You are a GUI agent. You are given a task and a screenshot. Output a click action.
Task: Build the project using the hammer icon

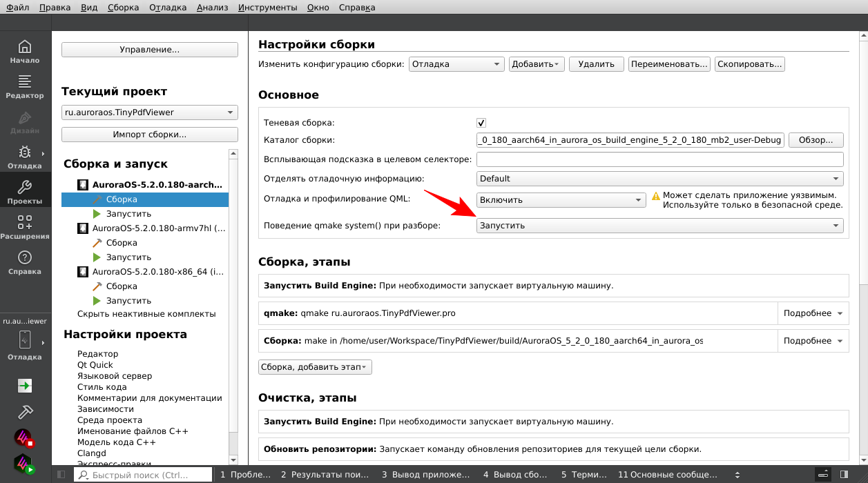tap(25, 412)
